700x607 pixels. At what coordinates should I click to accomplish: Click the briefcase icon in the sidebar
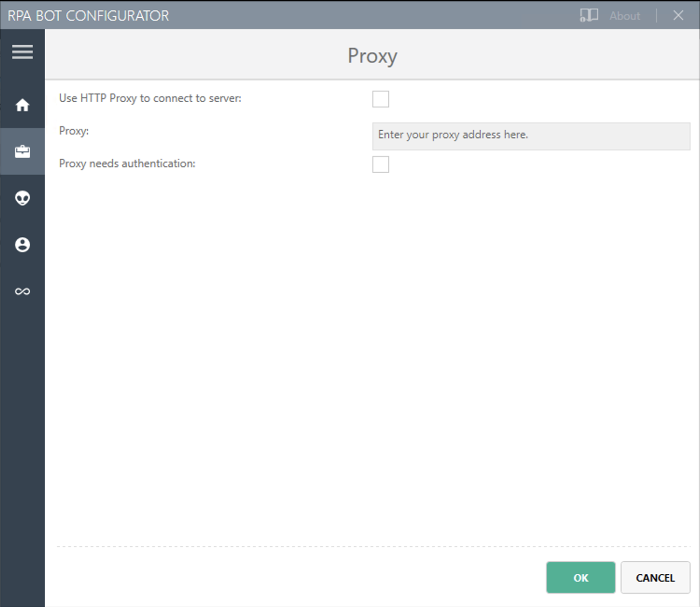[22, 151]
